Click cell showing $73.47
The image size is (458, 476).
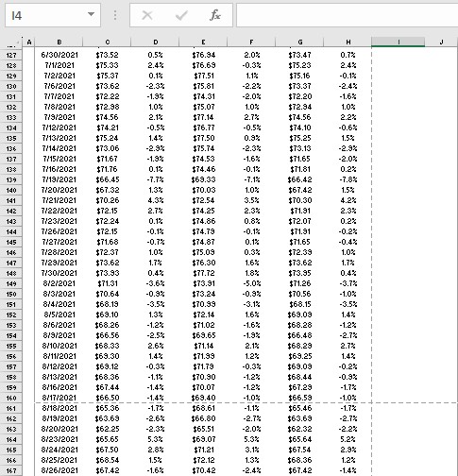click(x=299, y=55)
